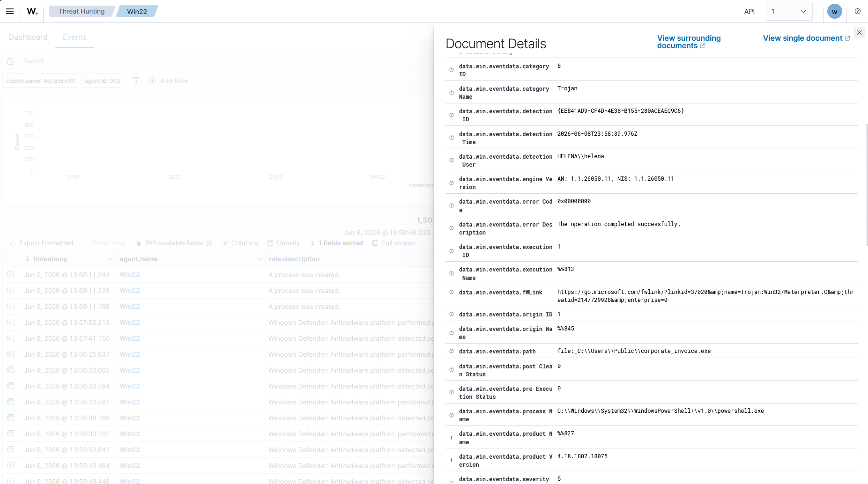Click the Search query input field
The height and width of the screenshot is (484, 868).
click(225, 61)
